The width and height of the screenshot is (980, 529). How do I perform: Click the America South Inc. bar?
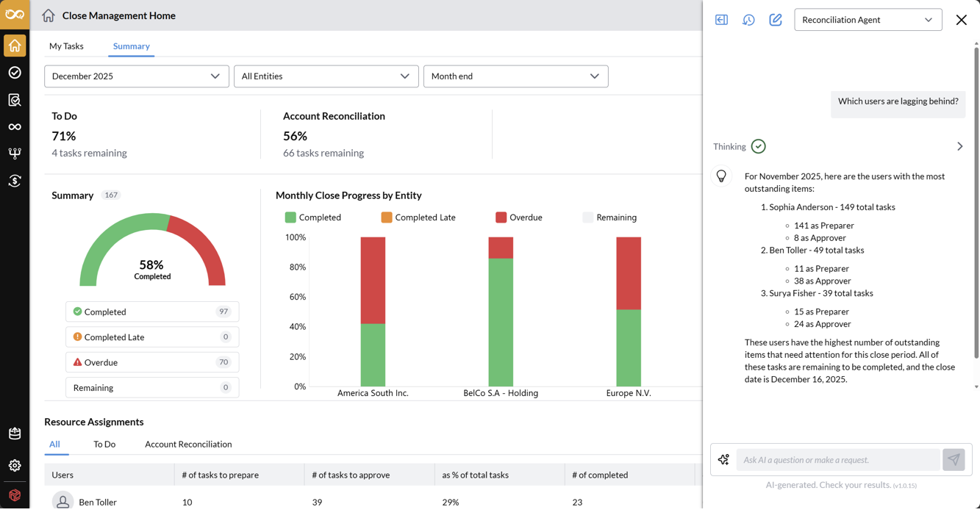pos(373,312)
